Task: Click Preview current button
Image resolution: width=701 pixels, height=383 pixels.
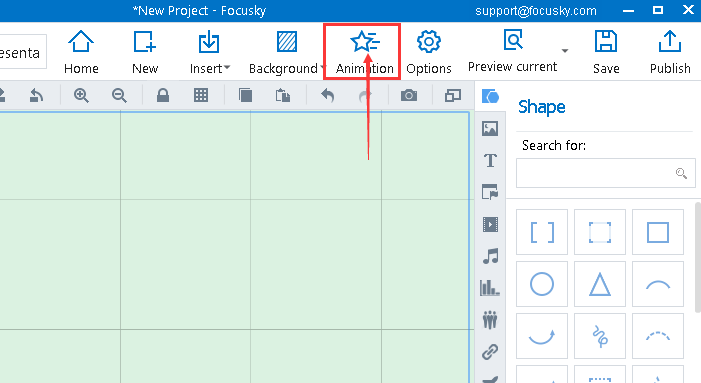Action: (512, 51)
